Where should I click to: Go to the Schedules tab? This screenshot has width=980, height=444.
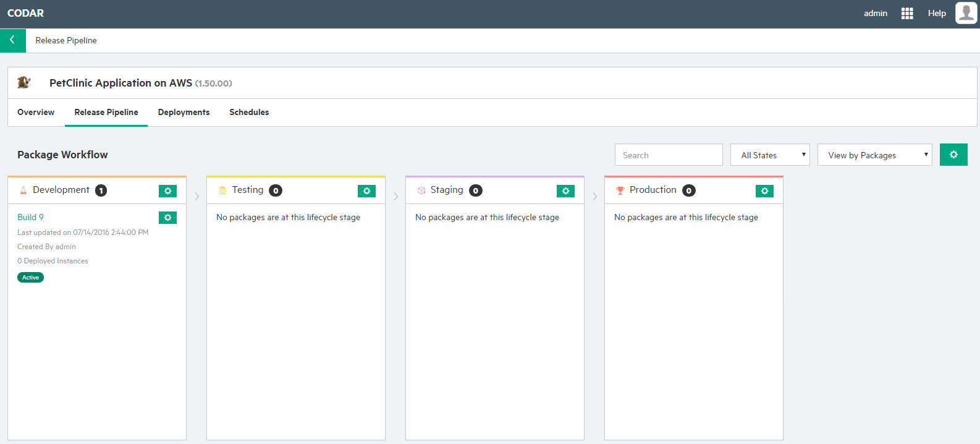pos(249,112)
